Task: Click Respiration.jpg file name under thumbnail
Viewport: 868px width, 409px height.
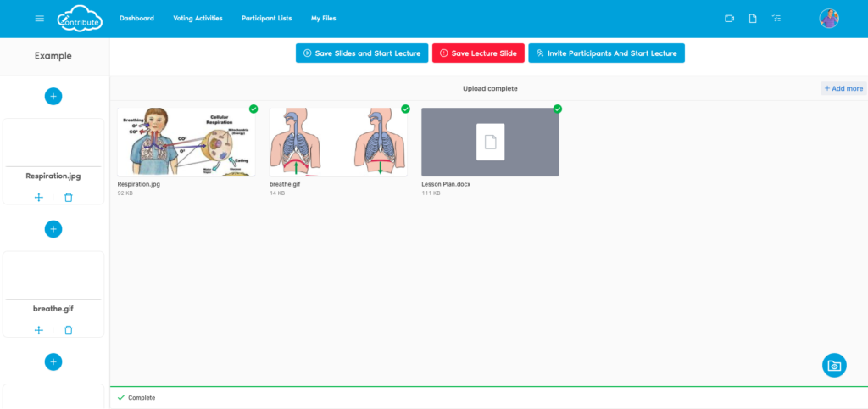Action: [x=139, y=184]
